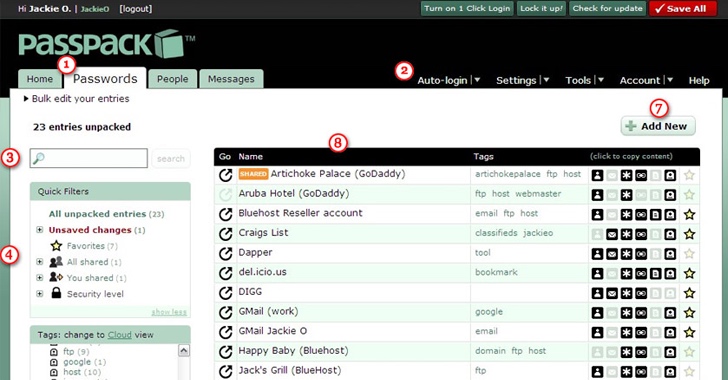Select the ftp (9) tag icon
The width and height of the screenshot is (728, 380).
click(54, 352)
